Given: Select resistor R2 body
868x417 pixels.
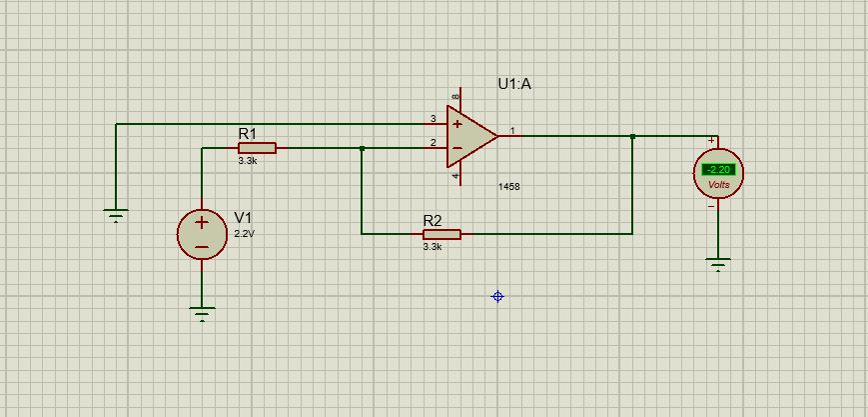Looking at the screenshot, I should (441, 234).
